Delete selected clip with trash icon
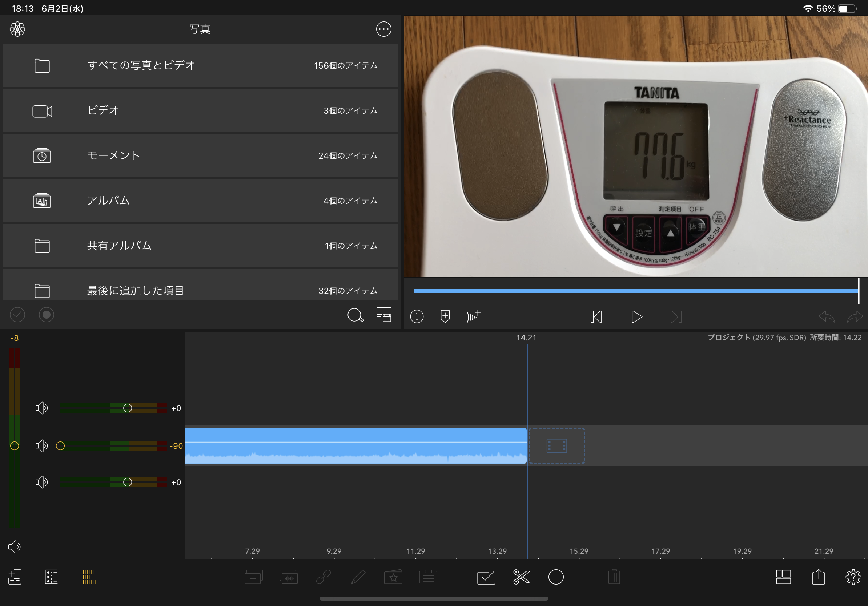The image size is (868, 606). click(614, 577)
